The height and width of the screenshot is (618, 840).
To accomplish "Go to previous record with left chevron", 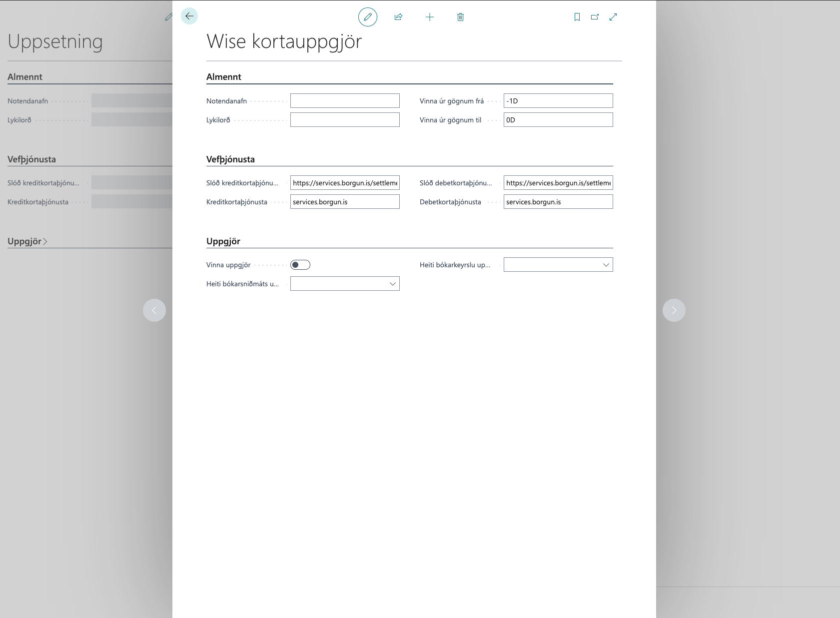I will [x=154, y=310].
